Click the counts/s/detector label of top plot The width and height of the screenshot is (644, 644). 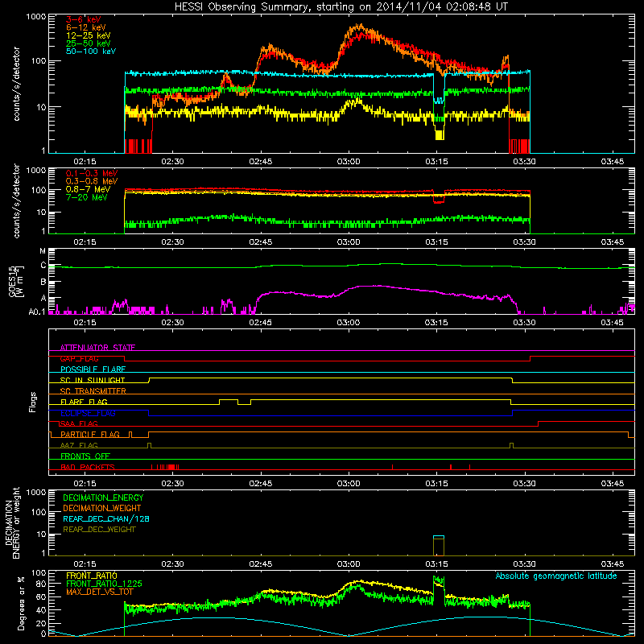16,84
